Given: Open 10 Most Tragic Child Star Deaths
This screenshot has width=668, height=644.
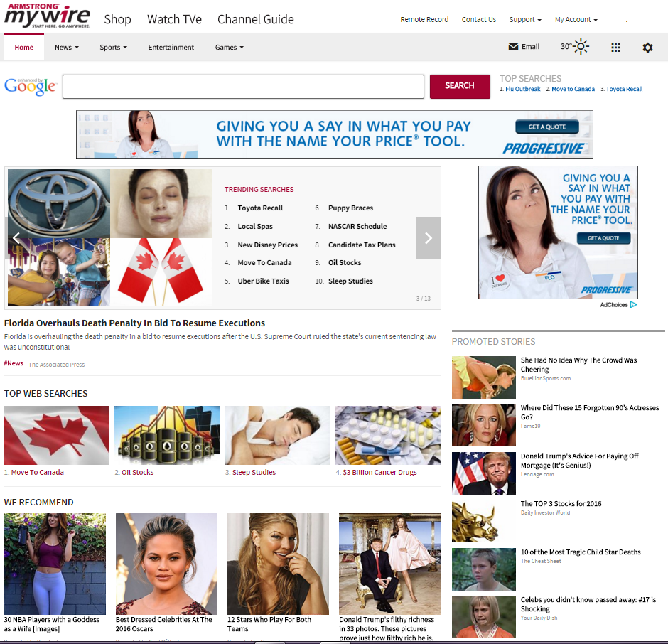Looking at the screenshot, I should (x=581, y=552).
